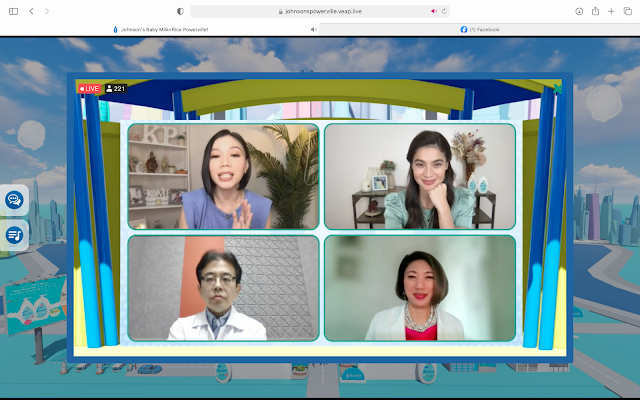Click the Johnson's billboard in the city

36,305
